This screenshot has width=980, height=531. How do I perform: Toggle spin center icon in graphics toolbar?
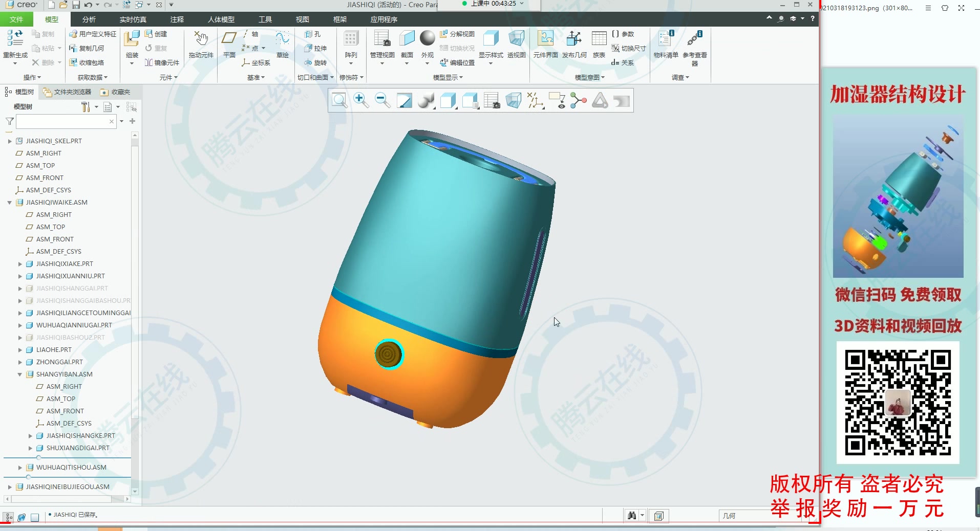tap(579, 100)
